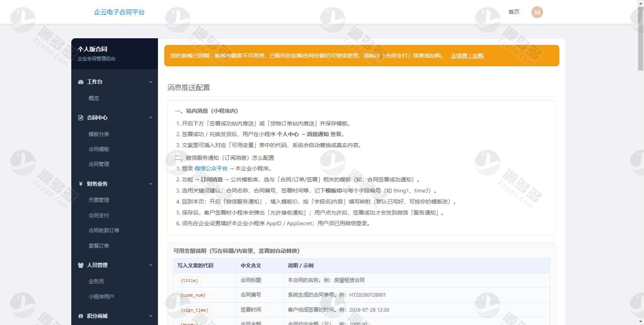This screenshot has width=644, height=325.
Task: Open 合同模板 in the sidebar
Action: [99, 149]
